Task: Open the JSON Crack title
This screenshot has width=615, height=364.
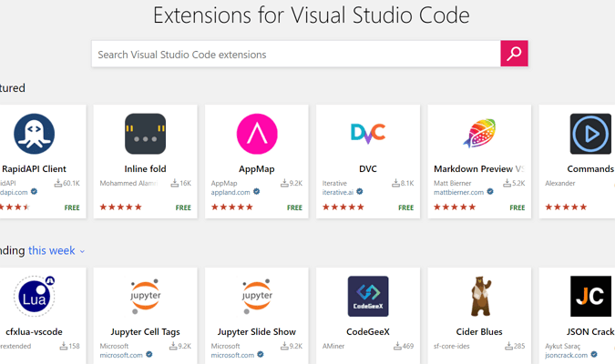Action: [x=590, y=332]
